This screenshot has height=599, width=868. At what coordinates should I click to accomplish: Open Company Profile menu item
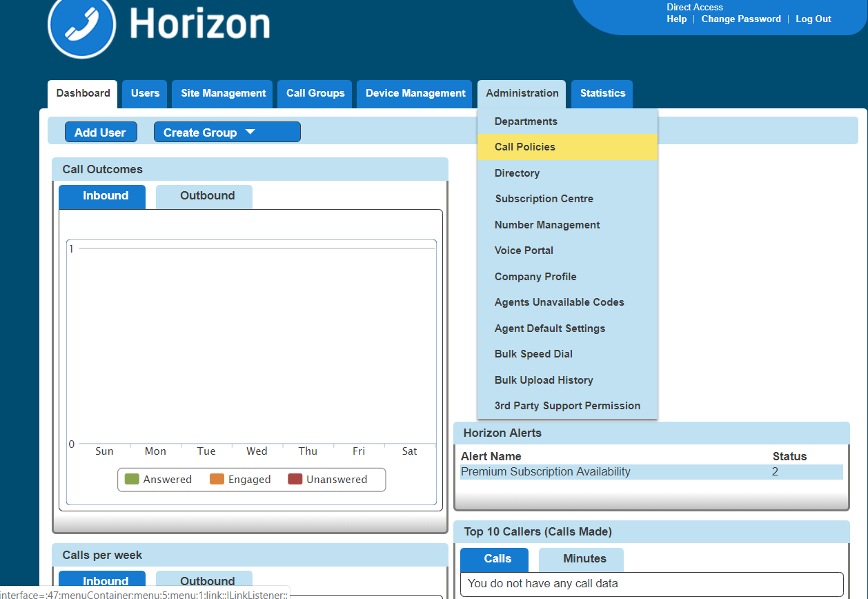pos(567,277)
